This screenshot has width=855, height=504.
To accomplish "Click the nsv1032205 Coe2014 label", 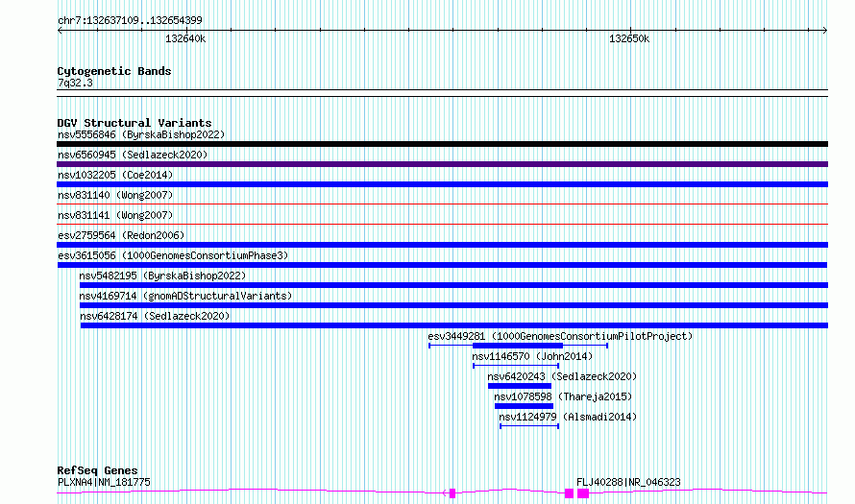I will pyautogui.click(x=115, y=175).
